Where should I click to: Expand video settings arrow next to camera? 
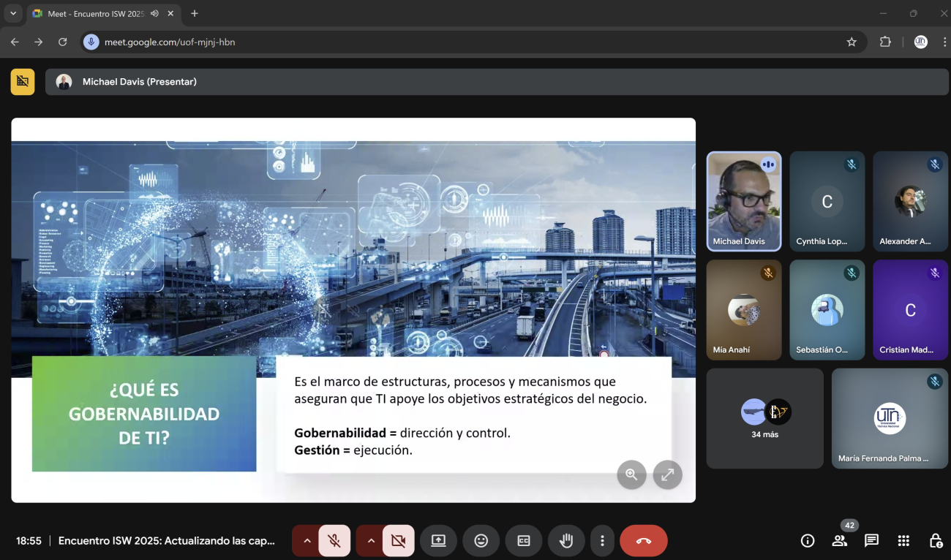pyautogui.click(x=371, y=541)
